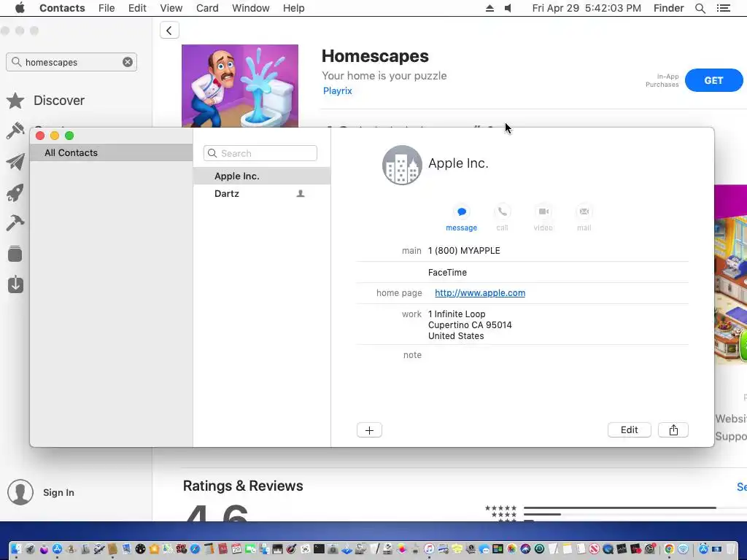747x560 pixels.
Task: Open the Contacts application menu
Action: pos(62,8)
